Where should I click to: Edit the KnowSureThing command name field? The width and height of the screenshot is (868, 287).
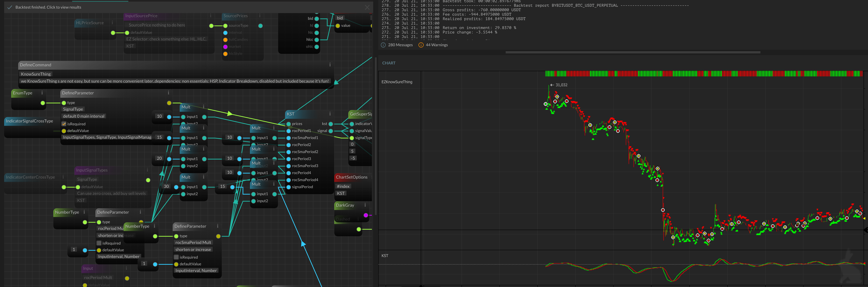[x=36, y=74]
